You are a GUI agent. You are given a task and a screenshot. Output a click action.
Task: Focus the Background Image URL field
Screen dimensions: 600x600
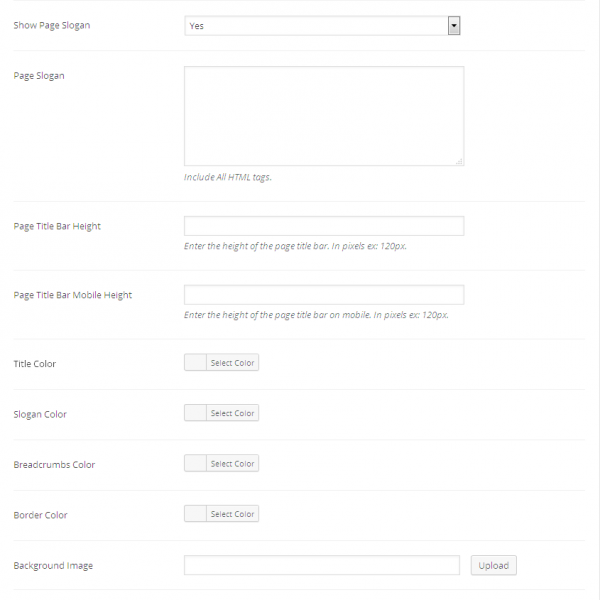click(x=321, y=565)
